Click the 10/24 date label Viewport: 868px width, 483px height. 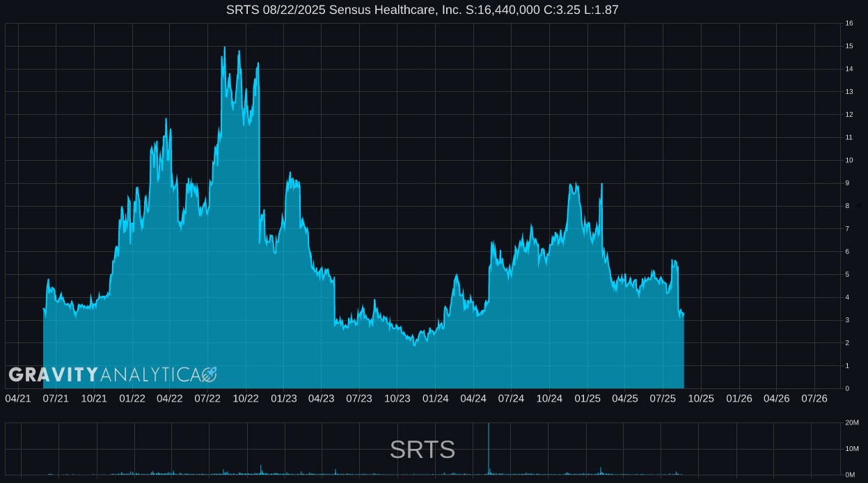click(549, 398)
